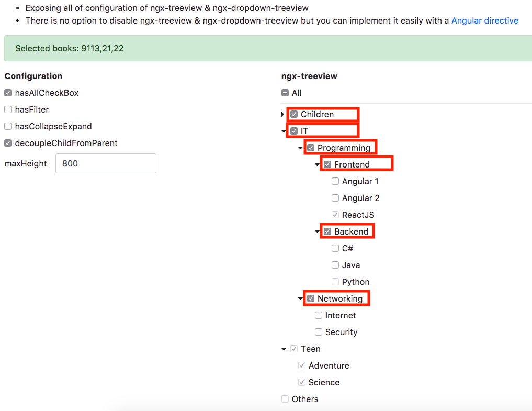Collapse the Frontend subtree
The image size is (532, 411).
(317, 164)
